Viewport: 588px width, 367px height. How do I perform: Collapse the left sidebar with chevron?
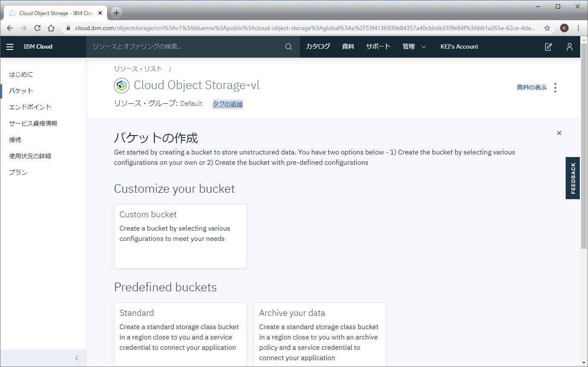(x=77, y=358)
